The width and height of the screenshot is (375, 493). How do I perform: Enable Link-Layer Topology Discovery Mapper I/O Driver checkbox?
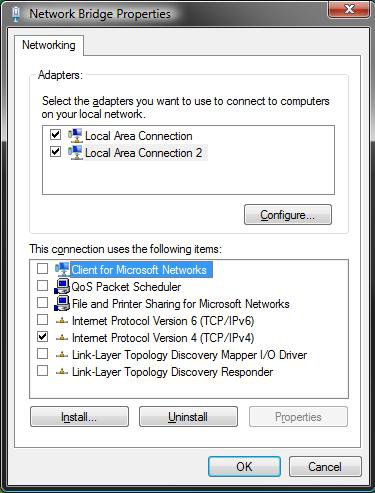click(42, 354)
